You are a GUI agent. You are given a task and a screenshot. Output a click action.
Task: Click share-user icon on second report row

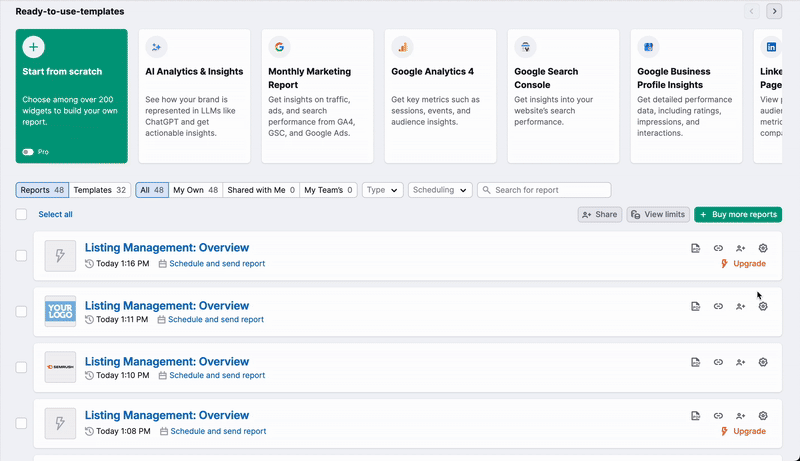click(741, 306)
